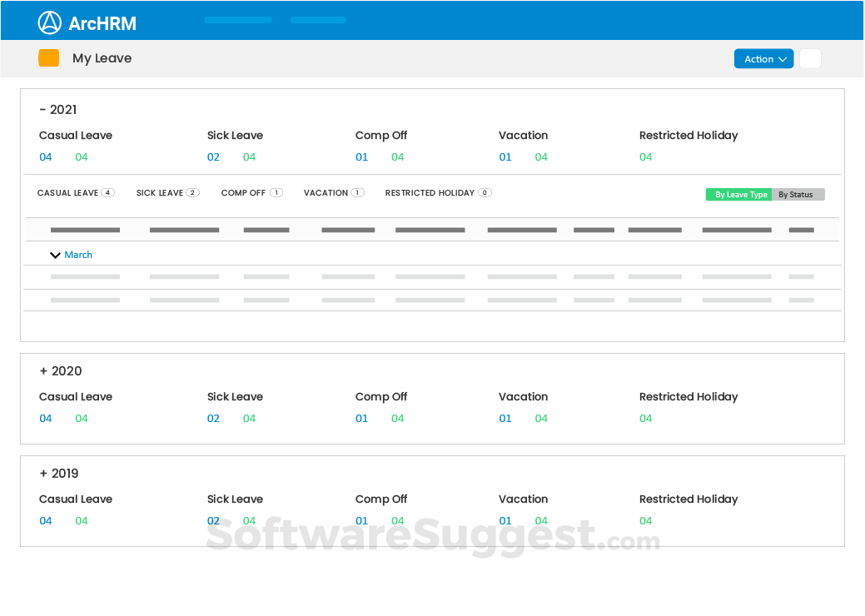
Task: Switch to the SICK LEAVE tab
Action: [162, 192]
